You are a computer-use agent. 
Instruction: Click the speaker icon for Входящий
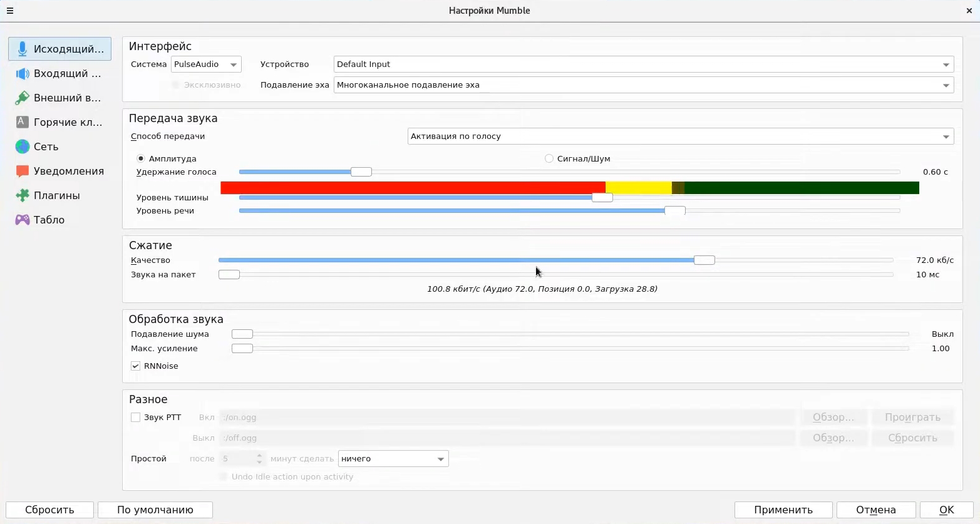23,73
